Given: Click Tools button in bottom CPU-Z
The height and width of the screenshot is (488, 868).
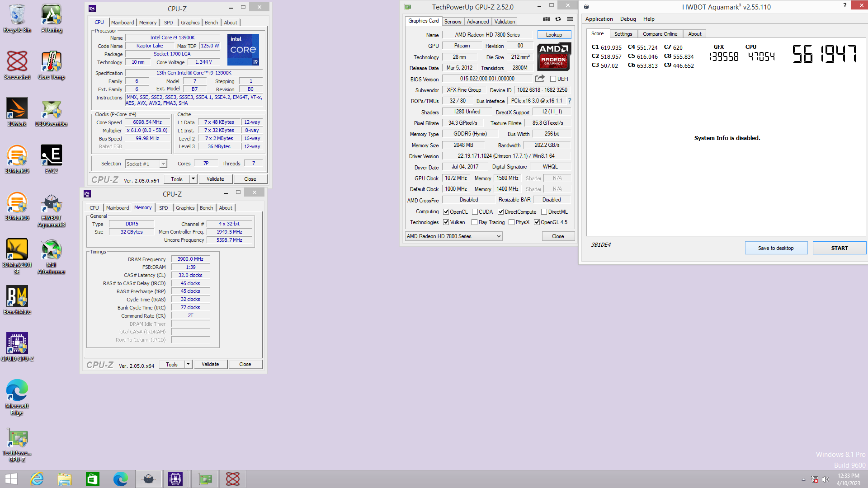Looking at the screenshot, I should pos(172,364).
